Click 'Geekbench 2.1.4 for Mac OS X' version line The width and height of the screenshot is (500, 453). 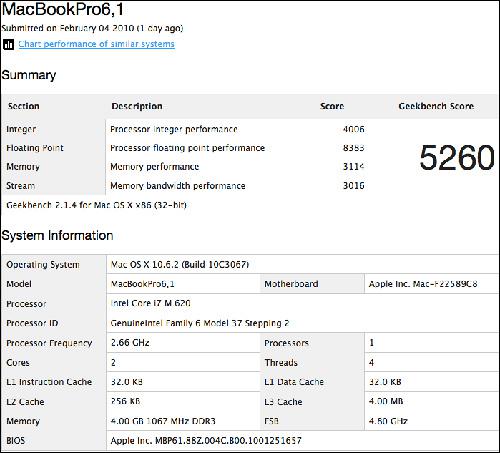96,205
